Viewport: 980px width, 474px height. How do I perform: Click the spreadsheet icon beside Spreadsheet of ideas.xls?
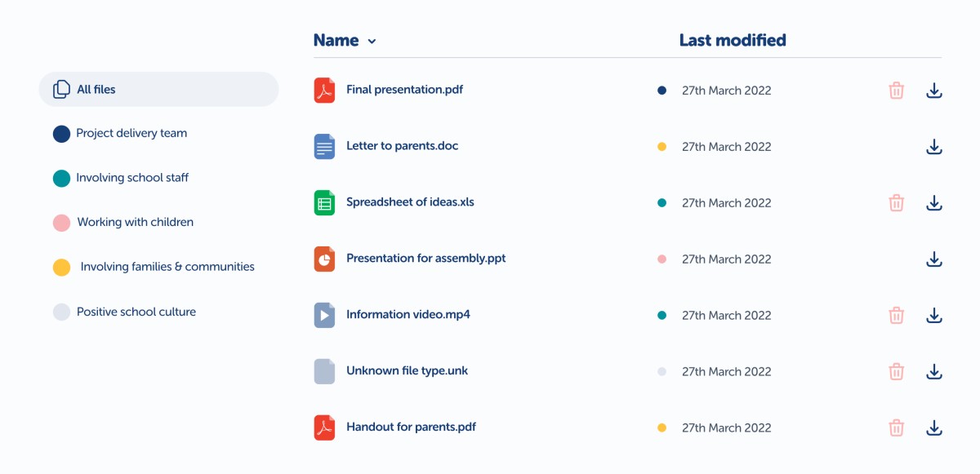[323, 202]
